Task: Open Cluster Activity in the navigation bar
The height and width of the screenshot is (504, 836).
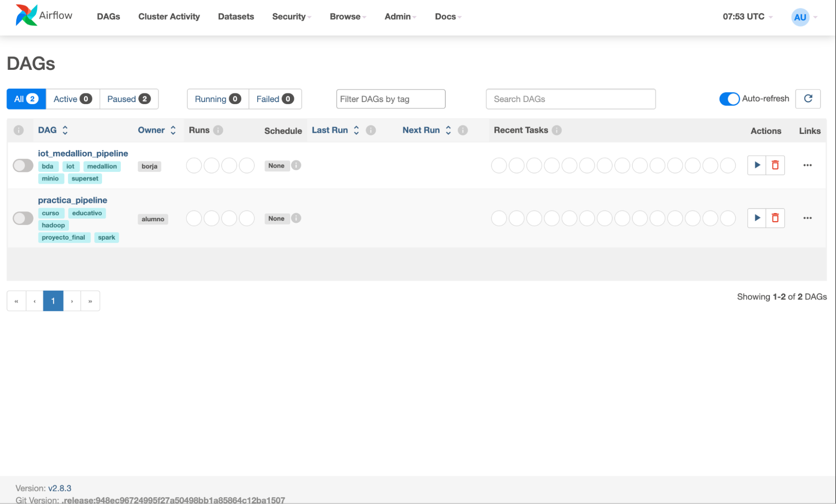Action: click(169, 16)
